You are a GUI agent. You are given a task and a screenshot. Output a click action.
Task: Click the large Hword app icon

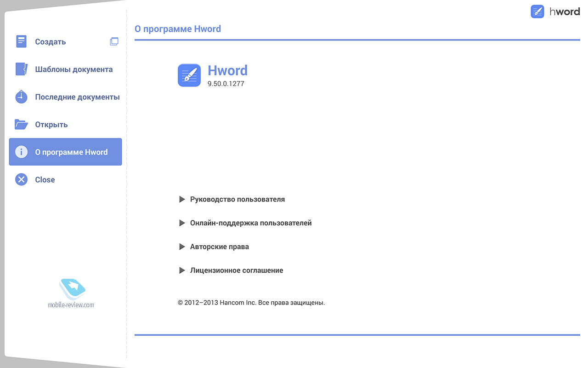[189, 75]
